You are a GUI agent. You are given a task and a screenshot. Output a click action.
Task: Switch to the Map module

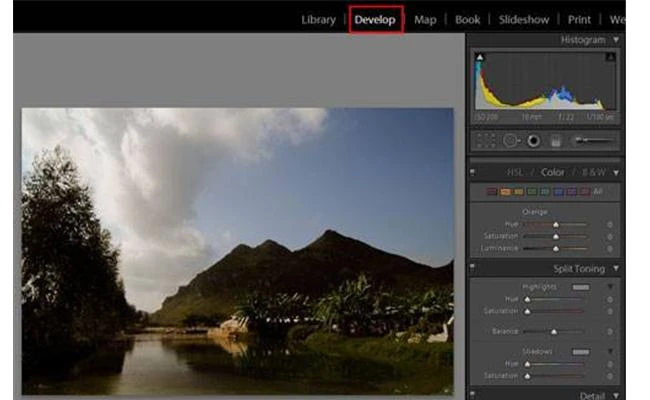425,19
